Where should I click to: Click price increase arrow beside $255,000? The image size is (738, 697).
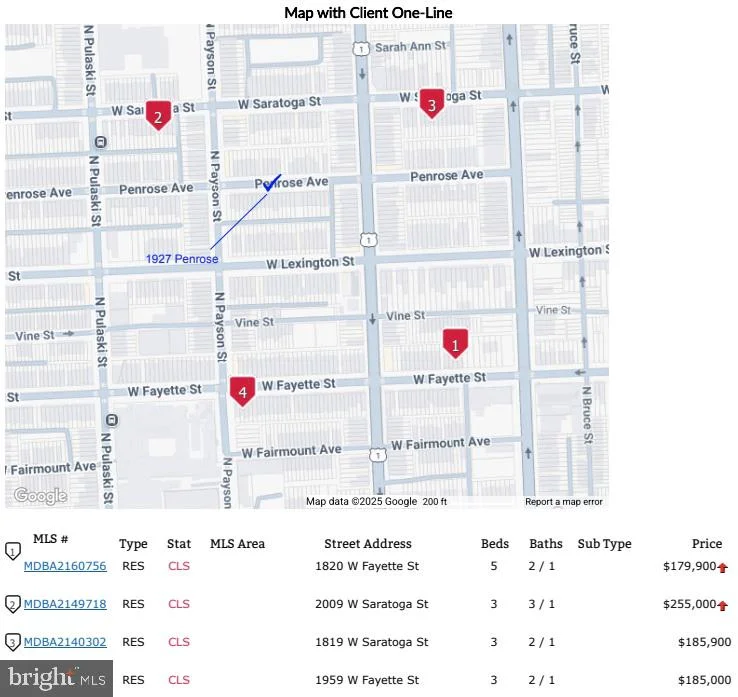click(723, 606)
